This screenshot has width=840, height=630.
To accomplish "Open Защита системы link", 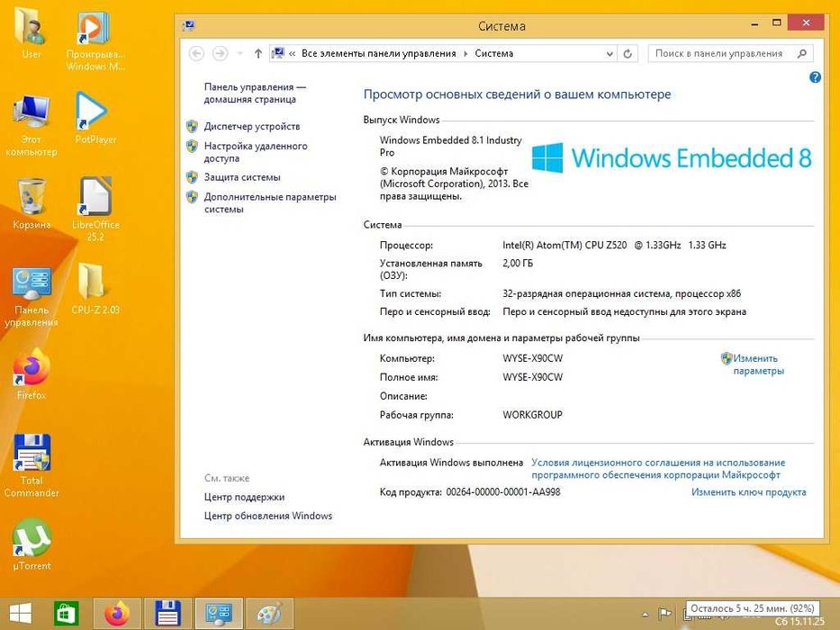I will click(242, 177).
